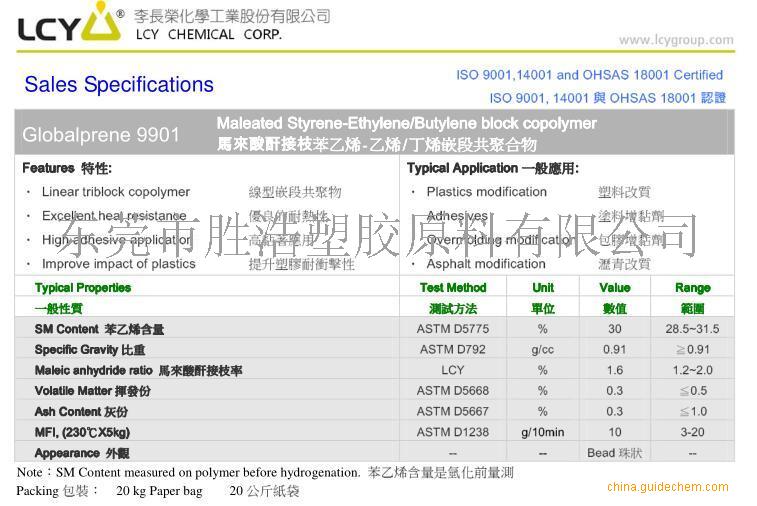Click the LCY logo
Image resolution: width=757 pixels, height=506 pixels.
(x=70, y=22)
